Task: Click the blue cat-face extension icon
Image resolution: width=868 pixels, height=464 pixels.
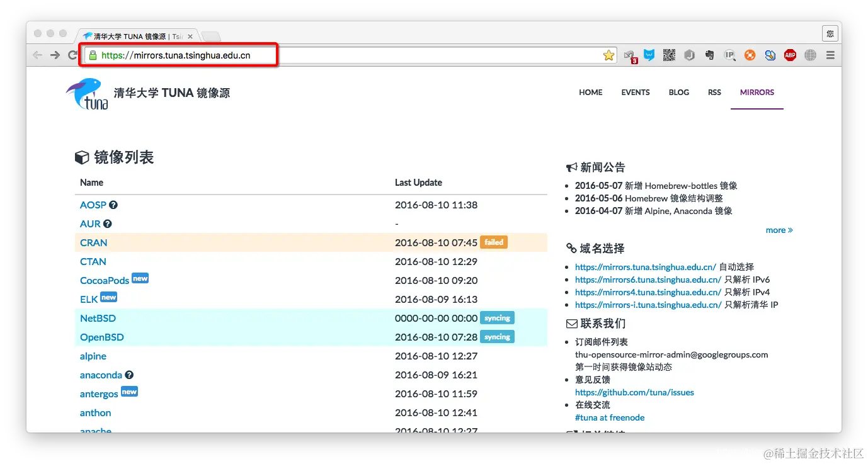Action: click(649, 55)
